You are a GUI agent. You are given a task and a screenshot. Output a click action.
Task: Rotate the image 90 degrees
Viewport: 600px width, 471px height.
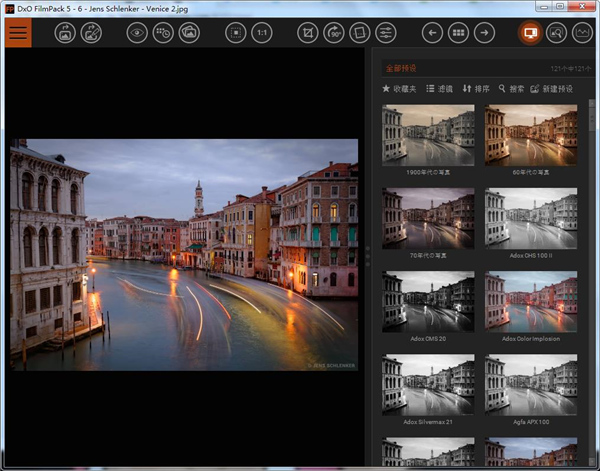[334, 33]
